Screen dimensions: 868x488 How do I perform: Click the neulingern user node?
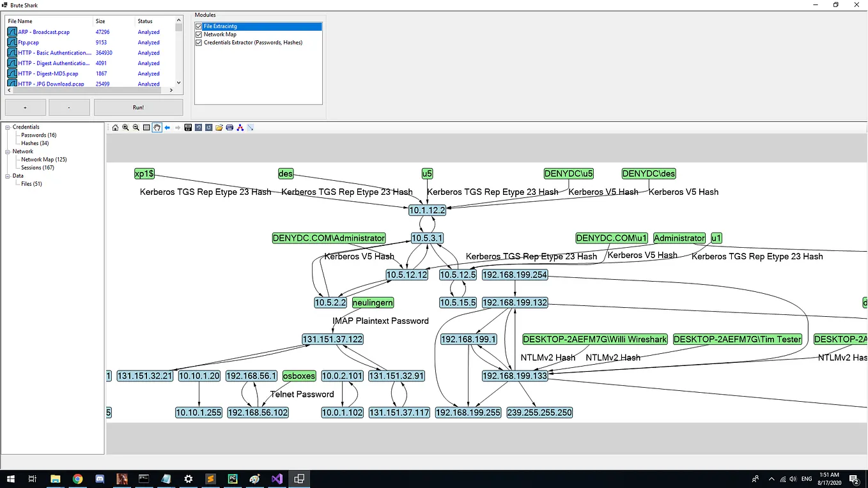373,303
